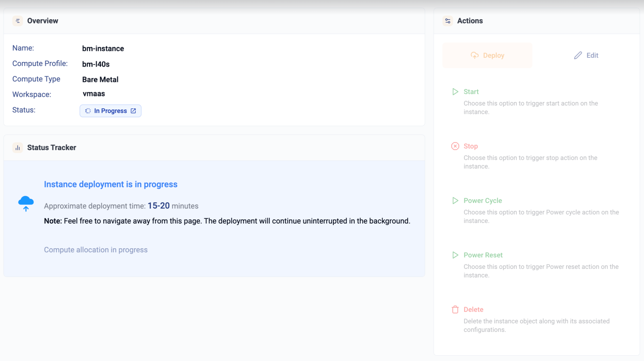Select the Stop action label

[x=471, y=146]
